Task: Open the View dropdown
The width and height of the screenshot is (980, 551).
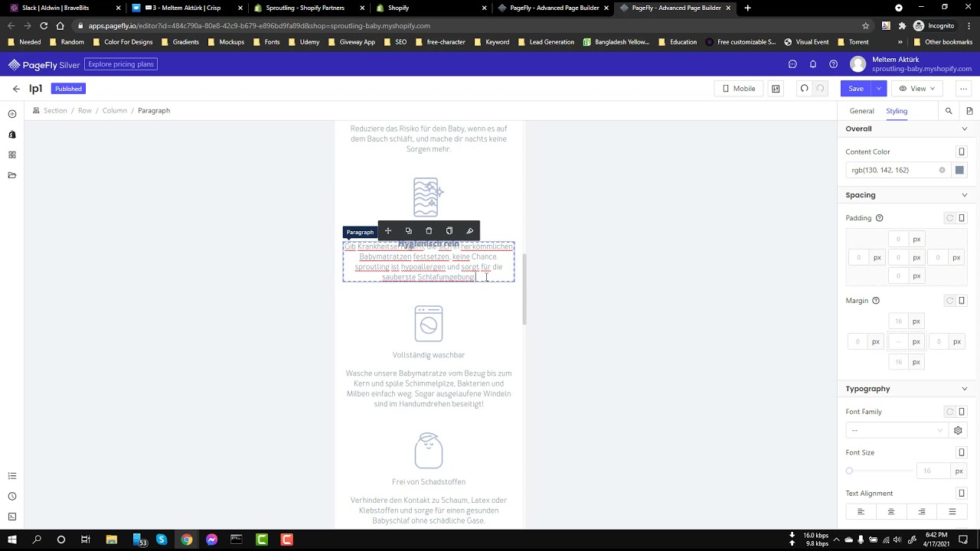Action: 917,89
